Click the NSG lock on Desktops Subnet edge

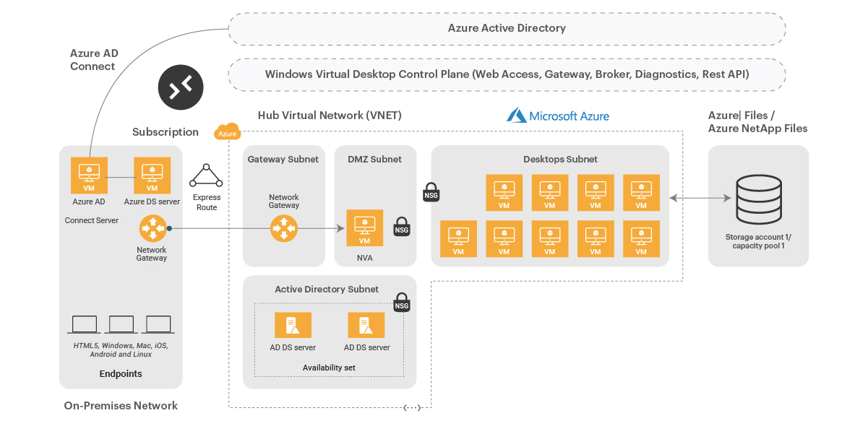click(431, 191)
